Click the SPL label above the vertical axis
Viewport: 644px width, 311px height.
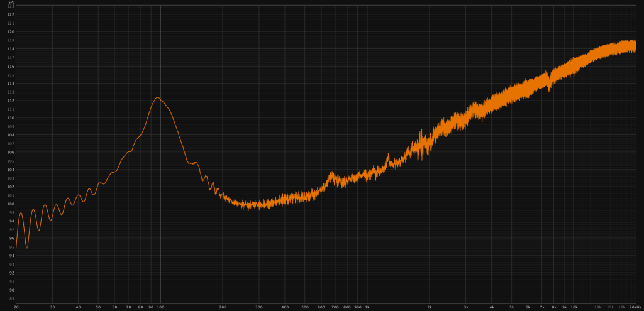(x=11, y=2)
